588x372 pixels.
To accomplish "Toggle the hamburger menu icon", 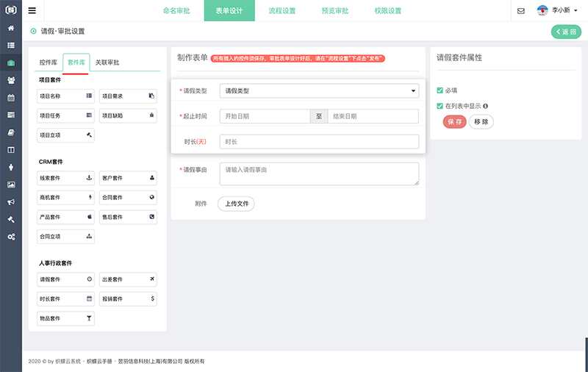I will pyautogui.click(x=32, y=10).
